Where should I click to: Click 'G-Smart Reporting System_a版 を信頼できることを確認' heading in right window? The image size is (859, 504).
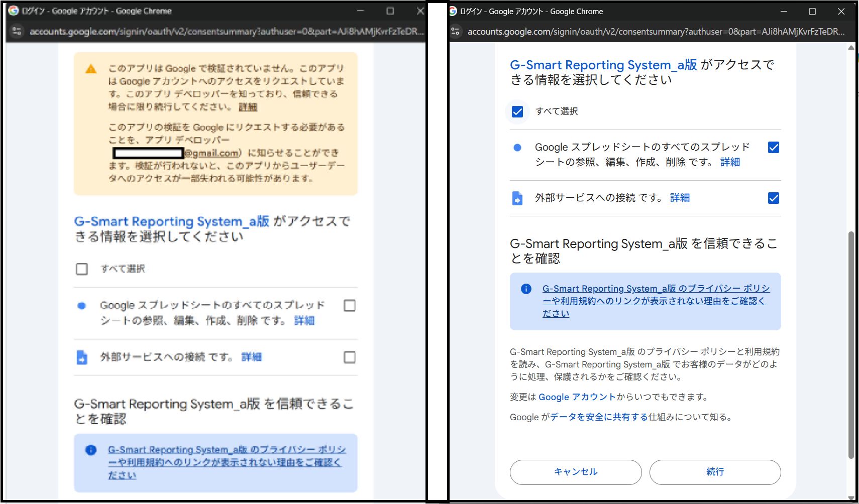click(643, 251)
